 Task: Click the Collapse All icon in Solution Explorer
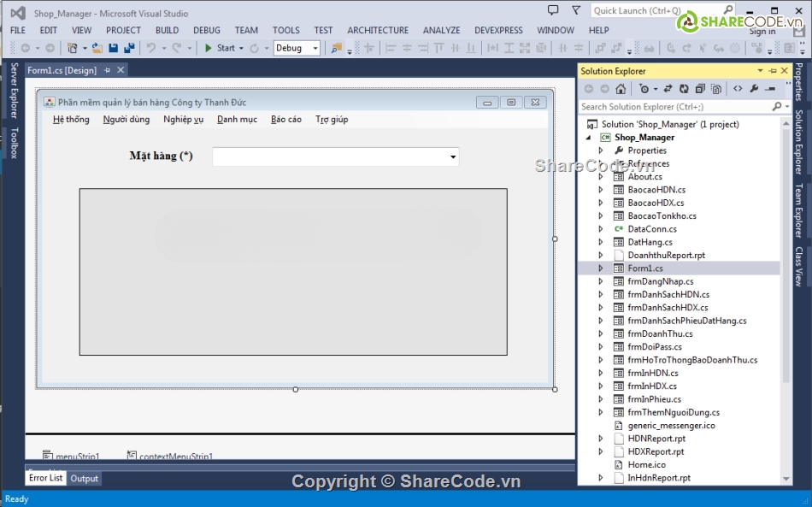(x=700, y=89)
